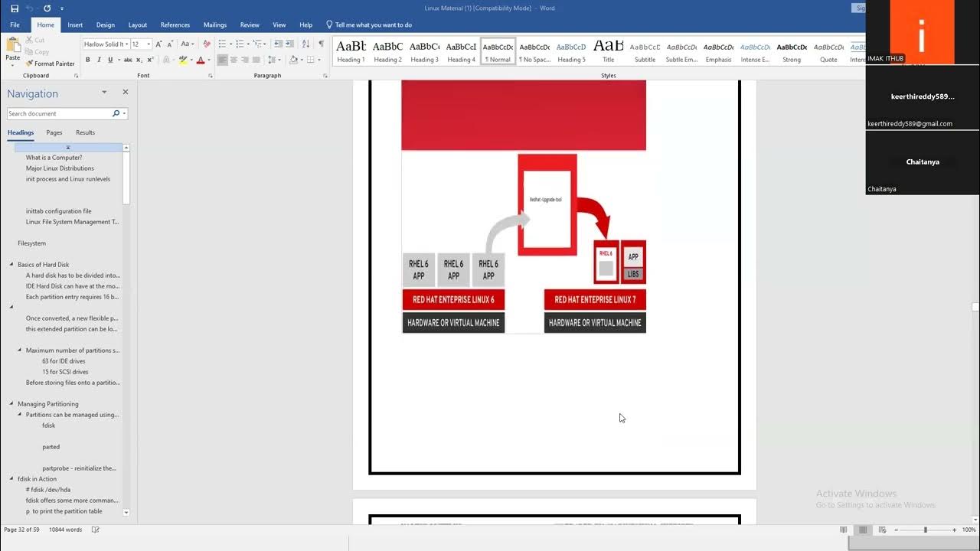Click the zoom slider handle

925,530
